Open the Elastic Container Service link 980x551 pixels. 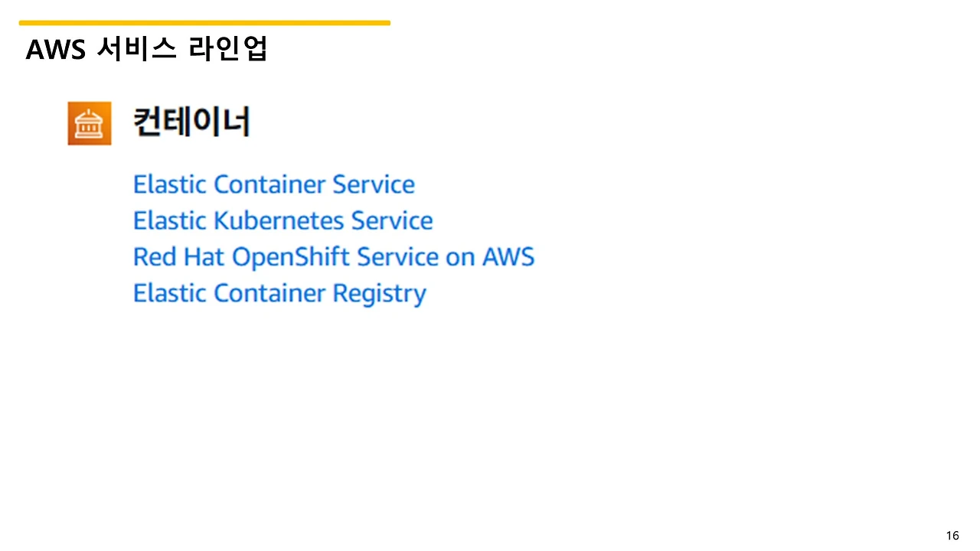(x=274, y=184)
